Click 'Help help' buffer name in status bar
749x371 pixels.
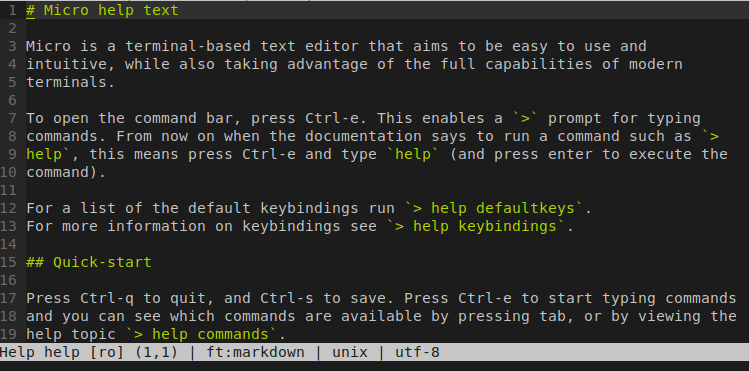click(41, 353)
